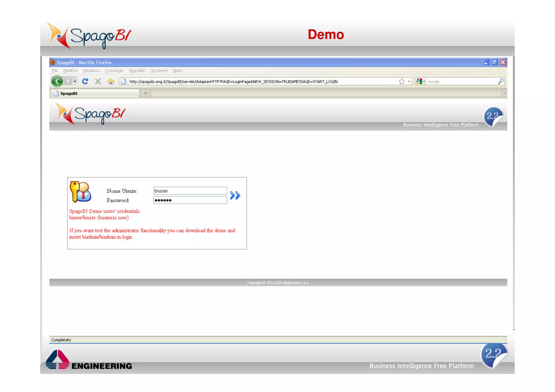Click the Firefox icon in title bar
Viewport: 555px width, 392px height.
click(53, 62)
